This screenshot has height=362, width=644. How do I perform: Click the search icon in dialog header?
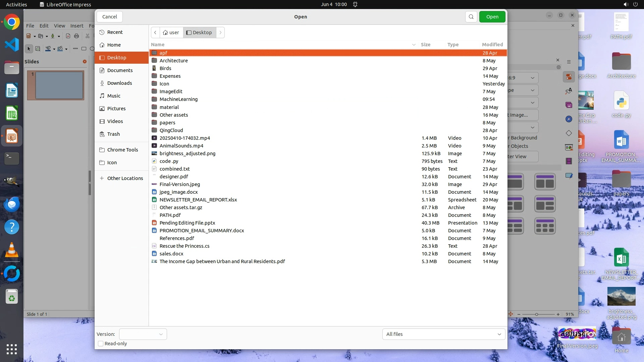click(471, 17)
